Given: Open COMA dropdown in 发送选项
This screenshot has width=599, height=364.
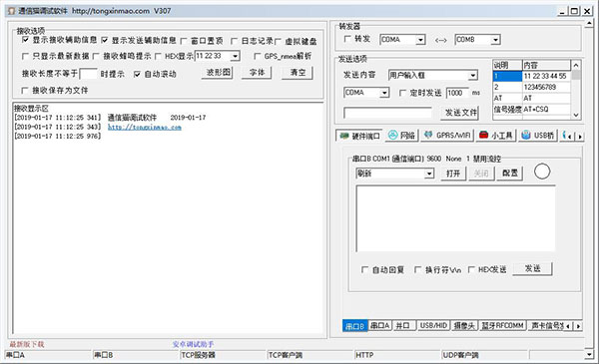Looking at the screenshot, I should (384, 93).
